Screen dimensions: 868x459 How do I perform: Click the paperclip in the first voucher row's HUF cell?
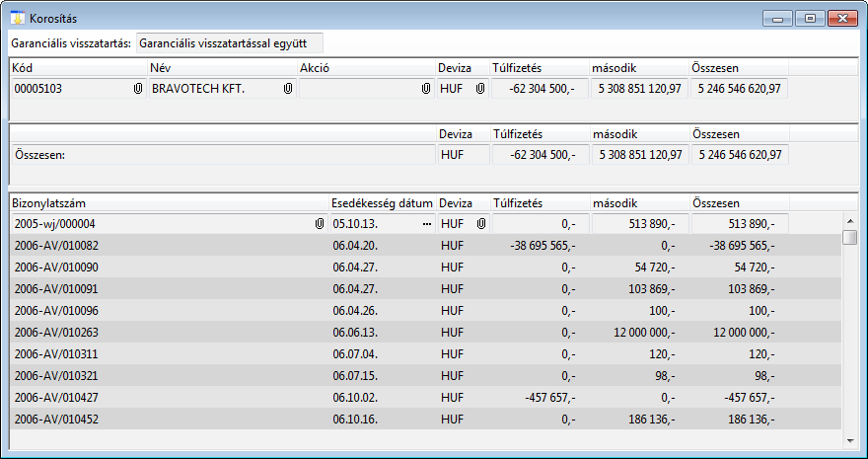click(480, 224)
